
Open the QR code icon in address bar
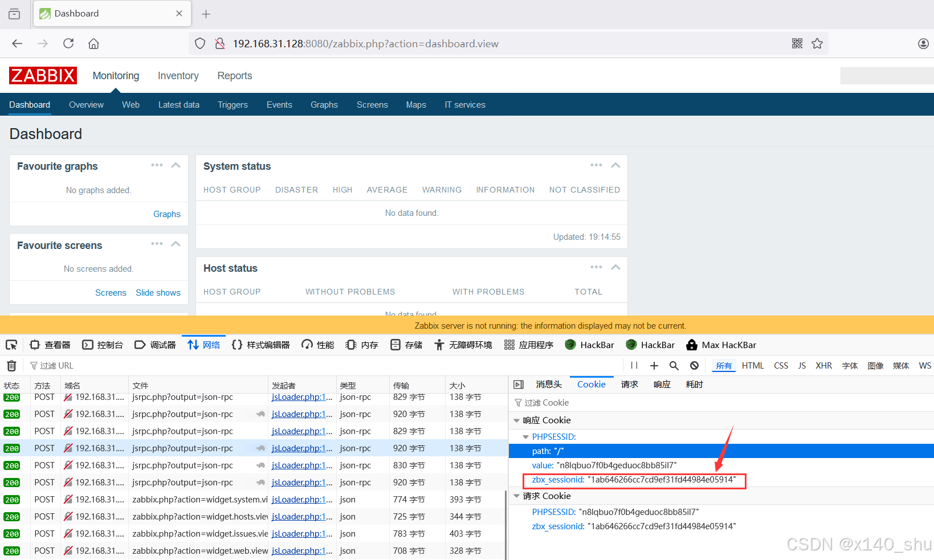click(x=797, y=43)
